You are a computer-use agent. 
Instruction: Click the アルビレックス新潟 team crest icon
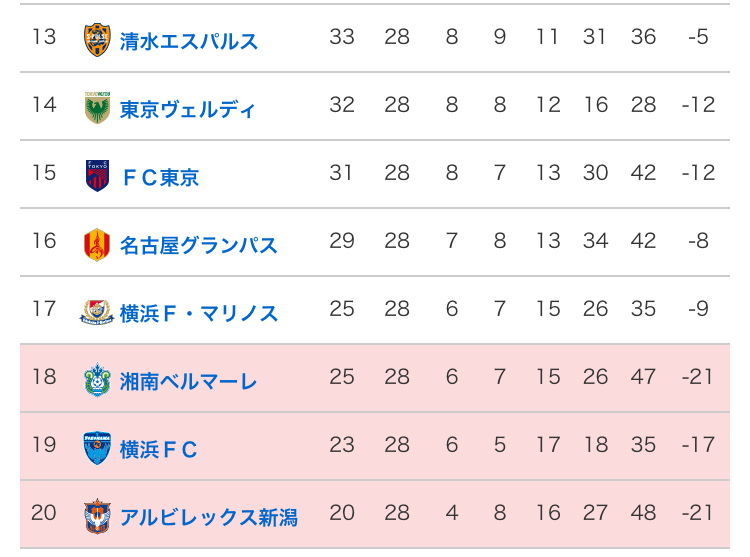tap(97, 516)
